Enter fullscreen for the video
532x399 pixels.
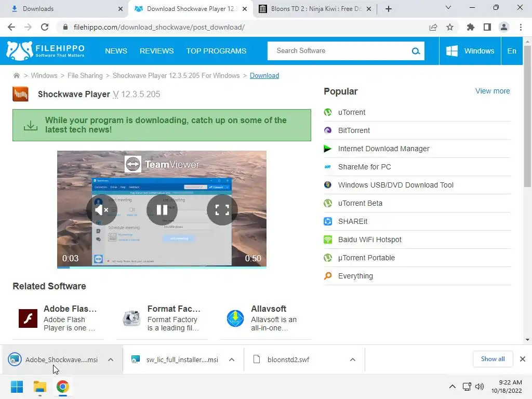pos(222,210)
